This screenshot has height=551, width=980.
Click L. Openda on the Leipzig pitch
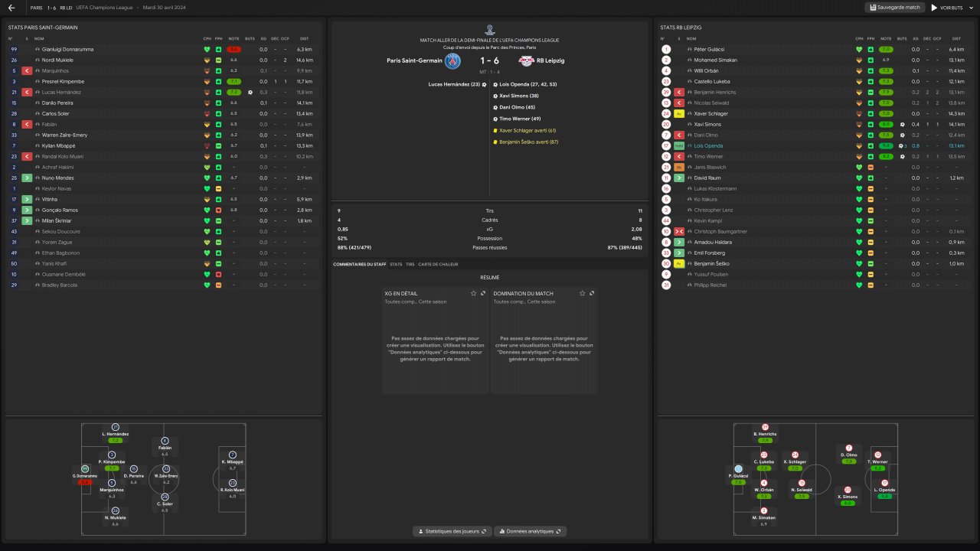tap(884, 489)
